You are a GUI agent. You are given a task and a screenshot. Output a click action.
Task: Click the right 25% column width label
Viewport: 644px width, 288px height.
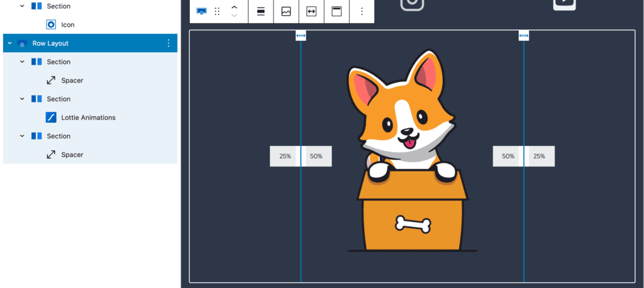coord(539,156)
